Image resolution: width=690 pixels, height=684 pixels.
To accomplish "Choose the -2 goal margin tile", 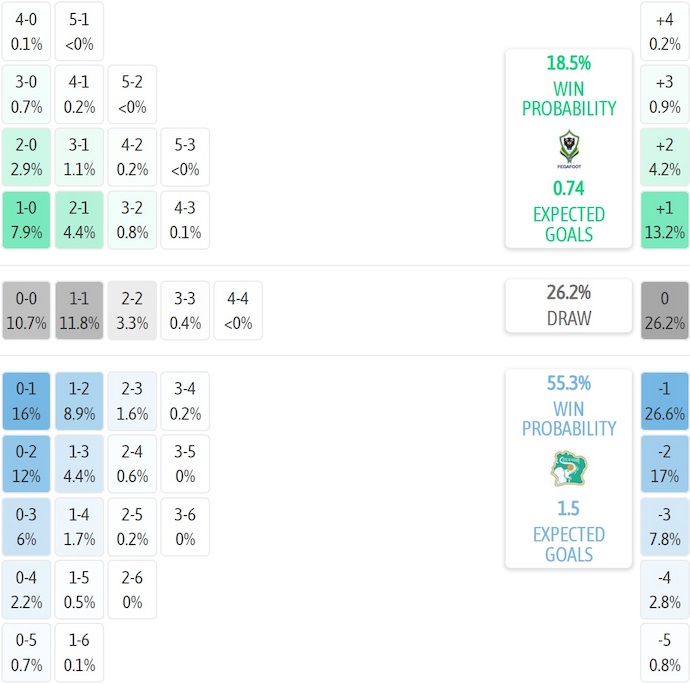I will click(x=665, y=463).
